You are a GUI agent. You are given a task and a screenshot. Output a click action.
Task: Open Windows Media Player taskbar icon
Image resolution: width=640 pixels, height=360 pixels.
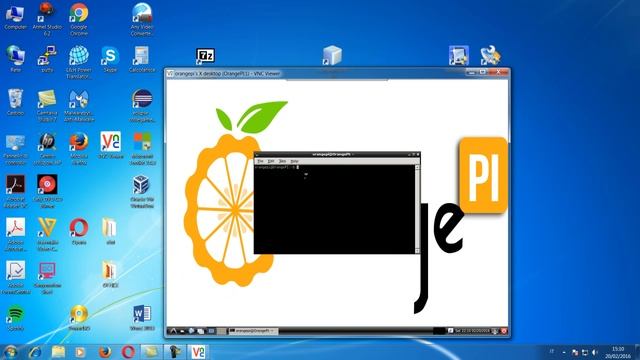pyautogui.click(x=80, y=352)
